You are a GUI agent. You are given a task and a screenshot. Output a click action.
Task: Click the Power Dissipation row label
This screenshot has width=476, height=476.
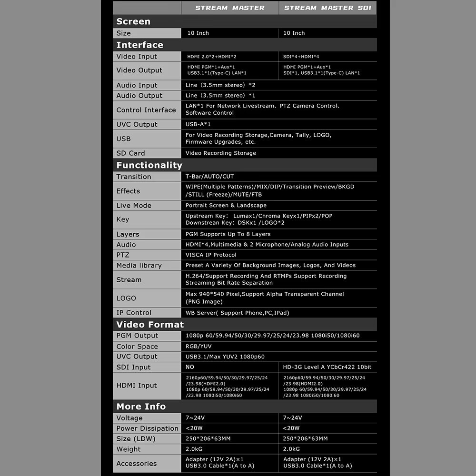click(147, 428)
